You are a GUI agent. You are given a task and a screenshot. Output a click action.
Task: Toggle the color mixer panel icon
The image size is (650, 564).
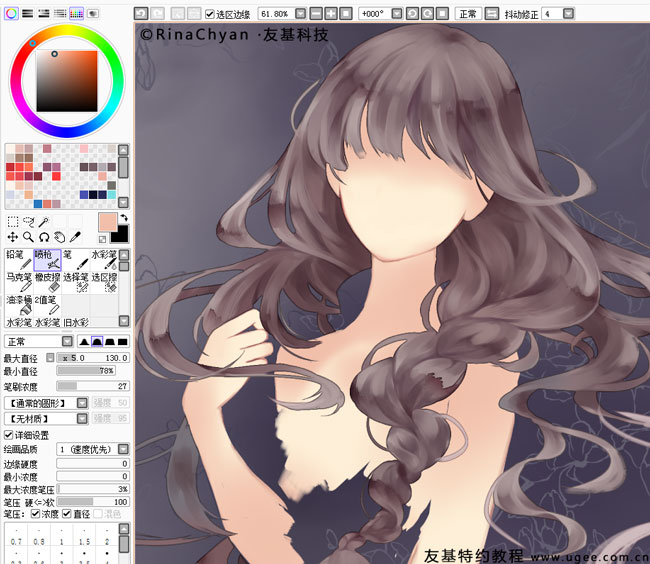(60, 14)
